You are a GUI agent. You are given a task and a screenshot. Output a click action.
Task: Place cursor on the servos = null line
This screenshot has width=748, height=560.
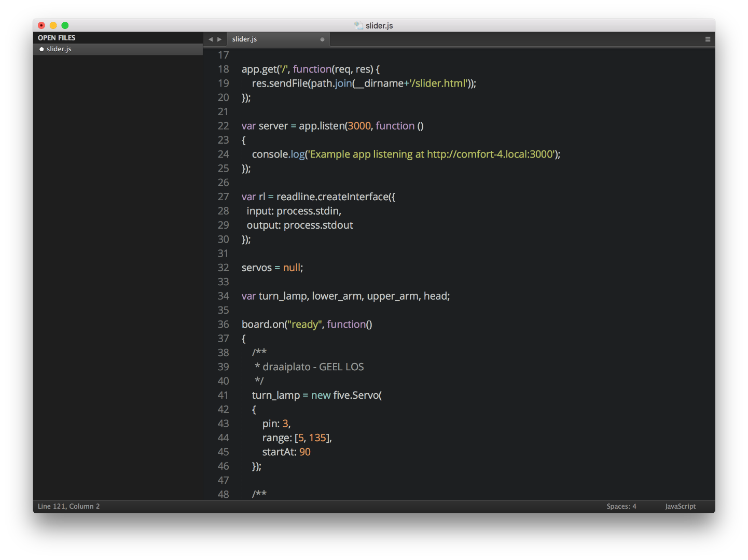coord(272,268)
